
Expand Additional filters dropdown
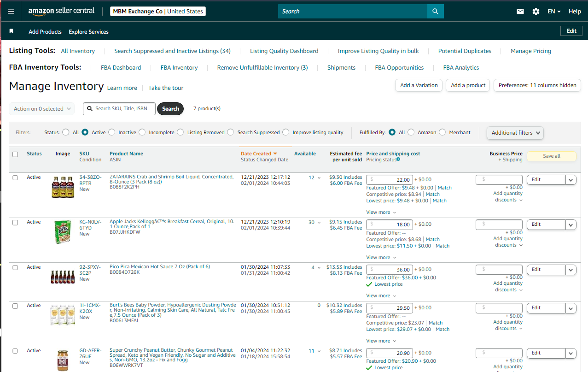point(515,133)
